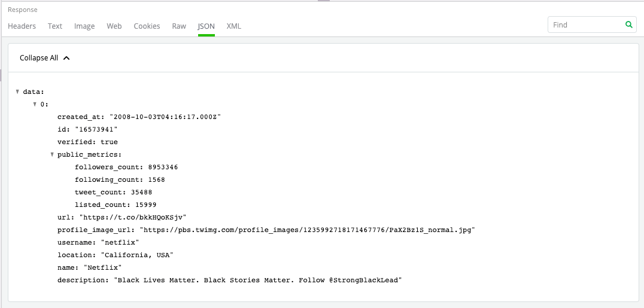
Task: Click the id value "16573941"
Action: coord(96,129)
